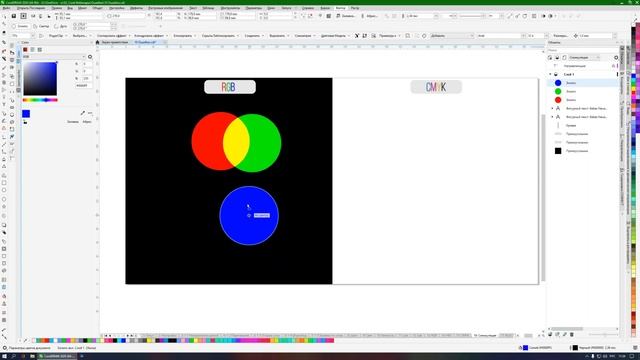The width and height of the screenshot is (640, 360).
Task: Collapse the Слой 1 layer
Action: coord(550,74)
